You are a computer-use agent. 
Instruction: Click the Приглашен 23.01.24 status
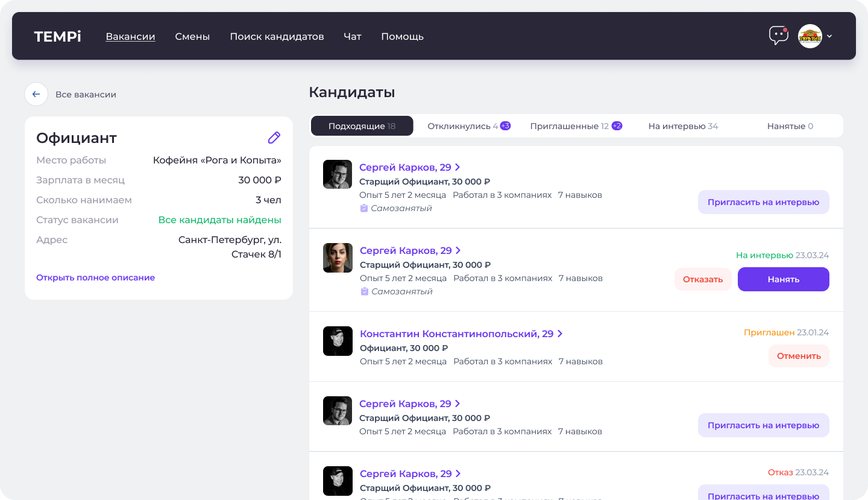[x=786, y=332]
